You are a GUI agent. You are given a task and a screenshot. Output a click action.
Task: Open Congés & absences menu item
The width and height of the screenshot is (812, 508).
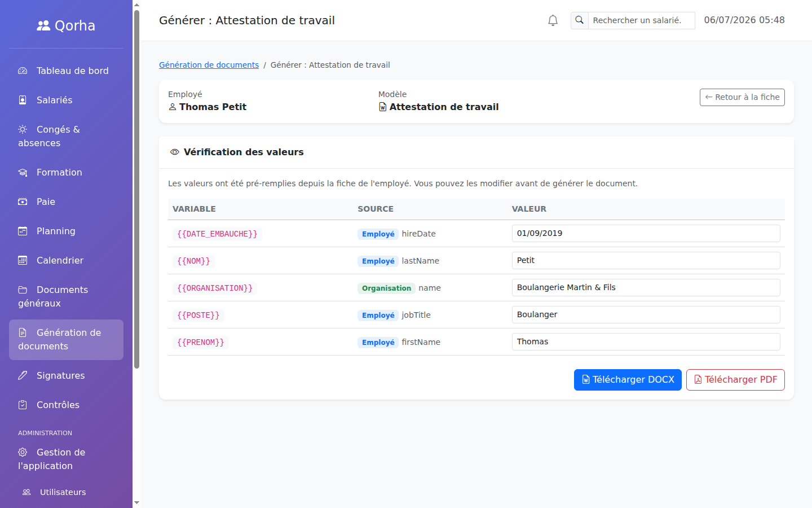tap(66, 136)
